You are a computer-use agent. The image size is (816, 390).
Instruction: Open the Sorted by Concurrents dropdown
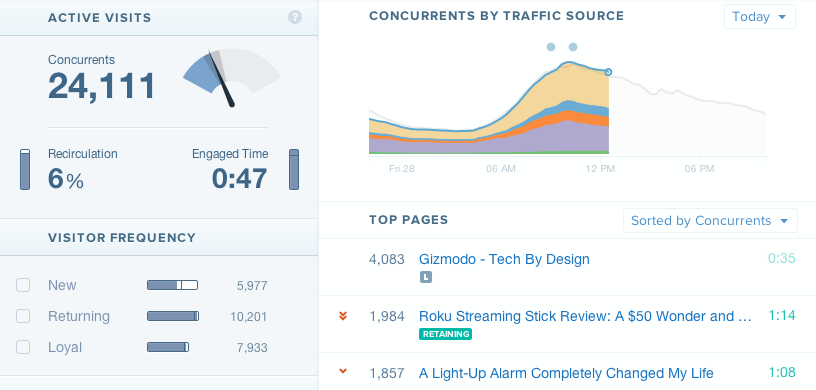tap(710, 221)
